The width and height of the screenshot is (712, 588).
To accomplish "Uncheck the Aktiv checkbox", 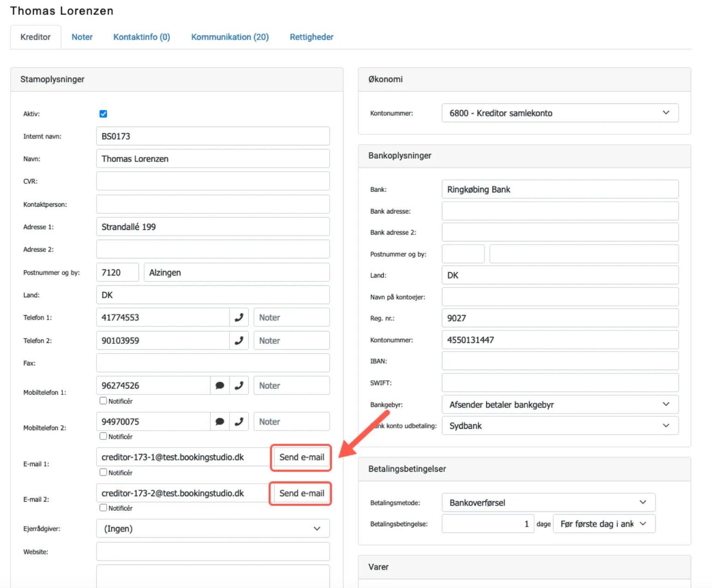I will 103,114.
